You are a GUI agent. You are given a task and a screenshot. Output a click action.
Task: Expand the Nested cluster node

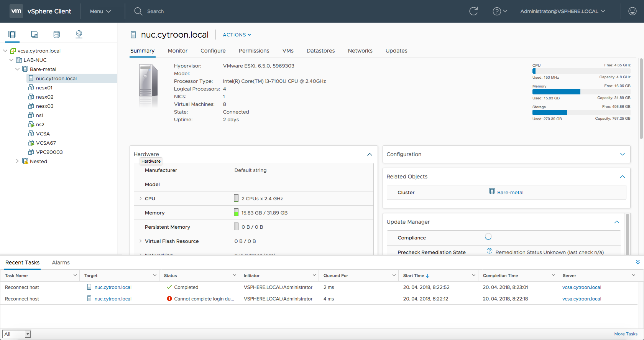click(x=17, y=161)
